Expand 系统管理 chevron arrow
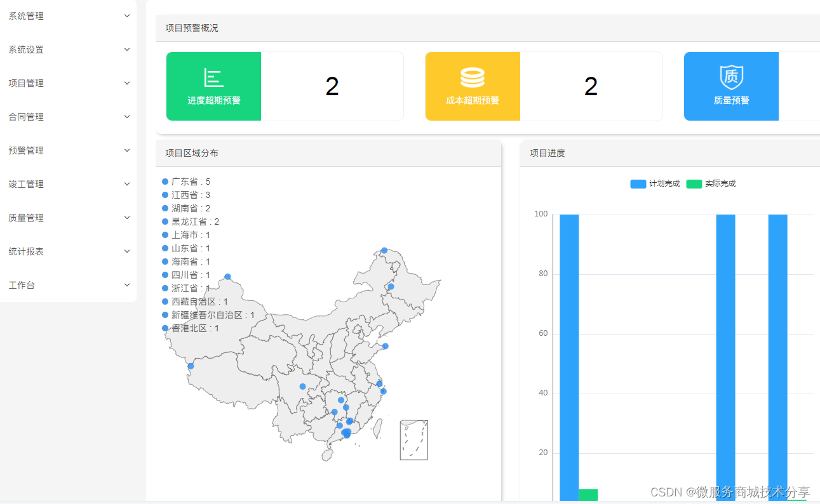 click(127, 16)
